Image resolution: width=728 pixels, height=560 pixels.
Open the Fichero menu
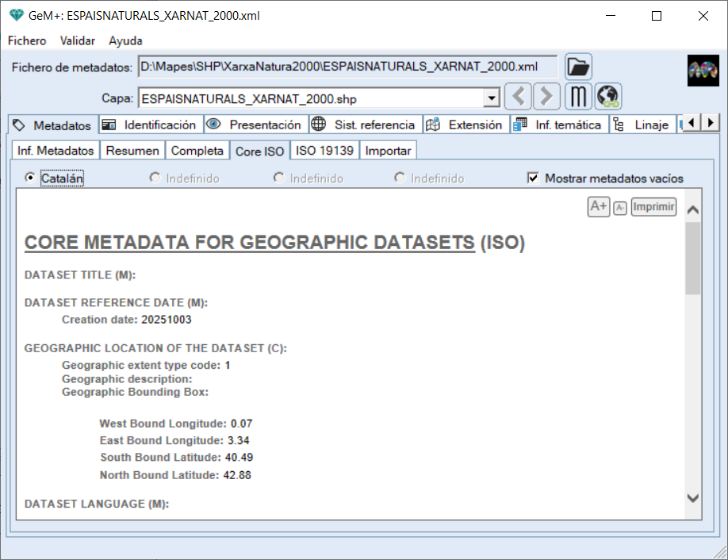tap(27, 40)
